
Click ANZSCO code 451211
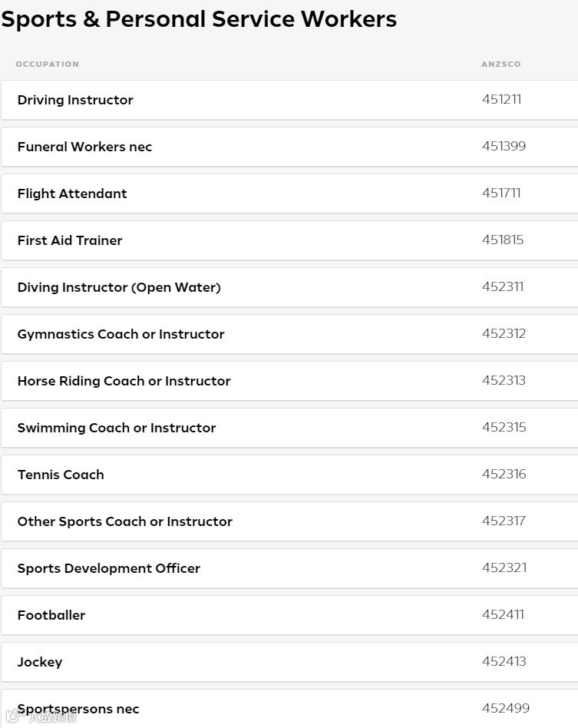(x=501, y=99)
